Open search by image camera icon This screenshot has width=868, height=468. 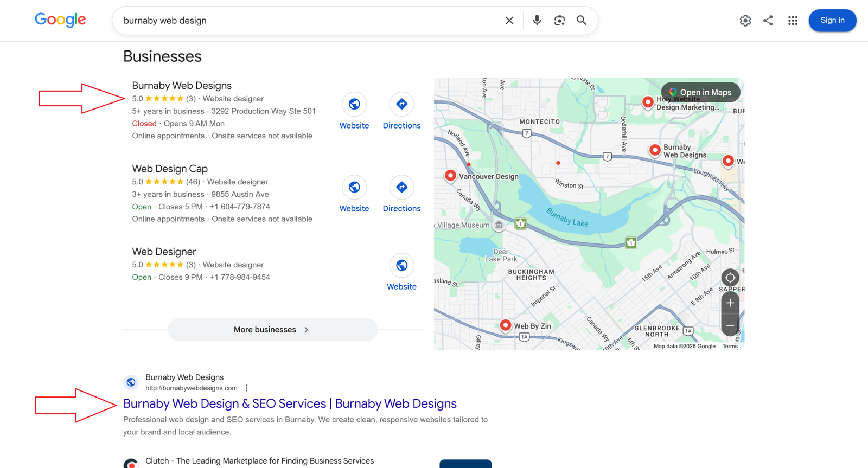(x=559, y=21)
